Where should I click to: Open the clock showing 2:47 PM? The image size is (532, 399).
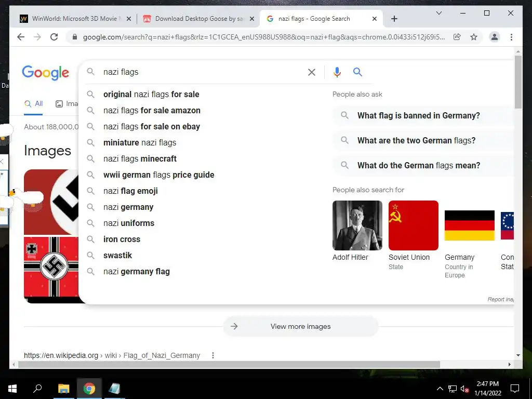[x=488, y=389]
